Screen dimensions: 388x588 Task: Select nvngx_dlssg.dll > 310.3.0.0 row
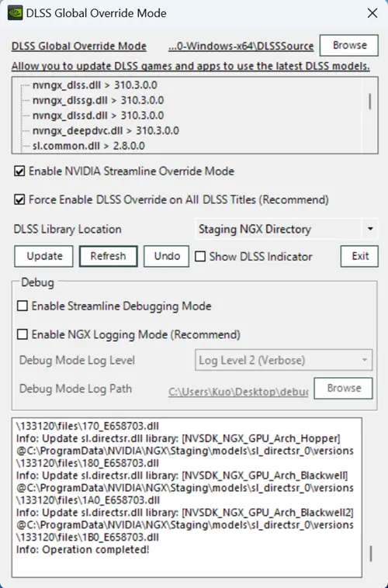tap(98, 100)
